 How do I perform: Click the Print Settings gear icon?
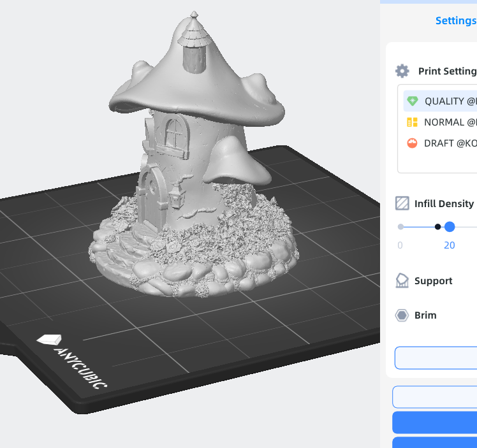point(402,71)
